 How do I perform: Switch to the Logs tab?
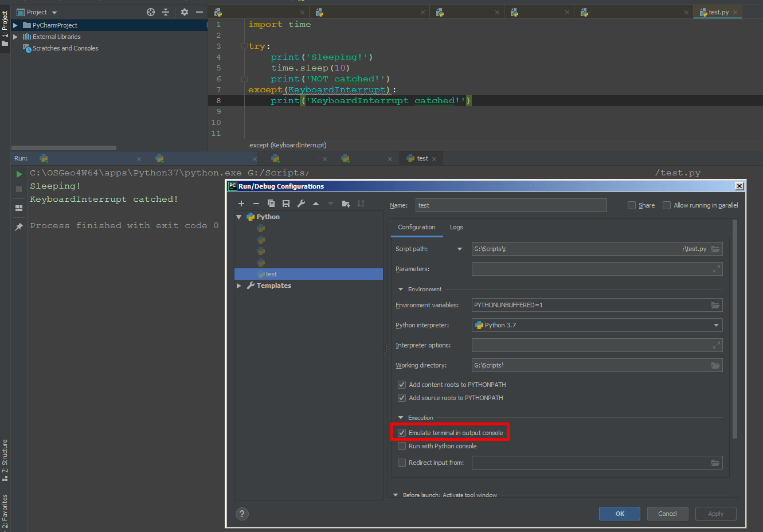tap(456, 227)
